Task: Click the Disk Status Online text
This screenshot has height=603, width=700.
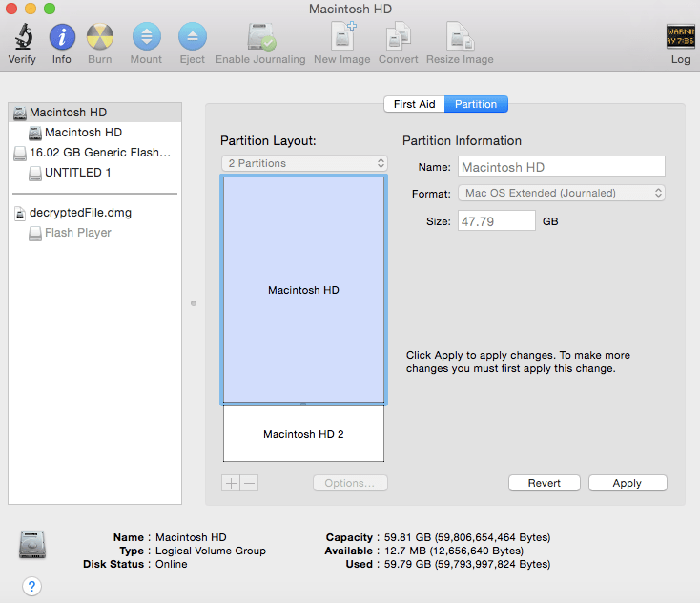Action: tap(172, 564)
